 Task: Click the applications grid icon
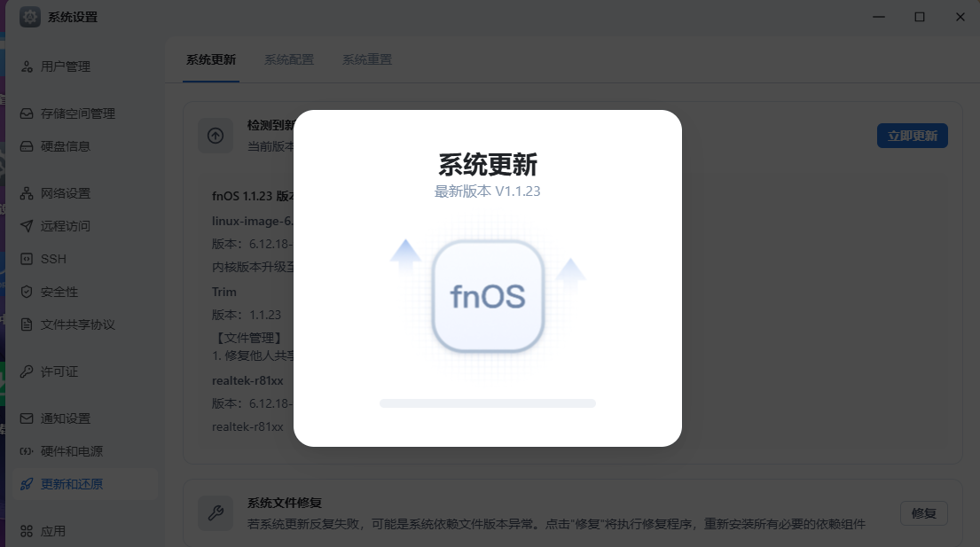tap(27, 531)
